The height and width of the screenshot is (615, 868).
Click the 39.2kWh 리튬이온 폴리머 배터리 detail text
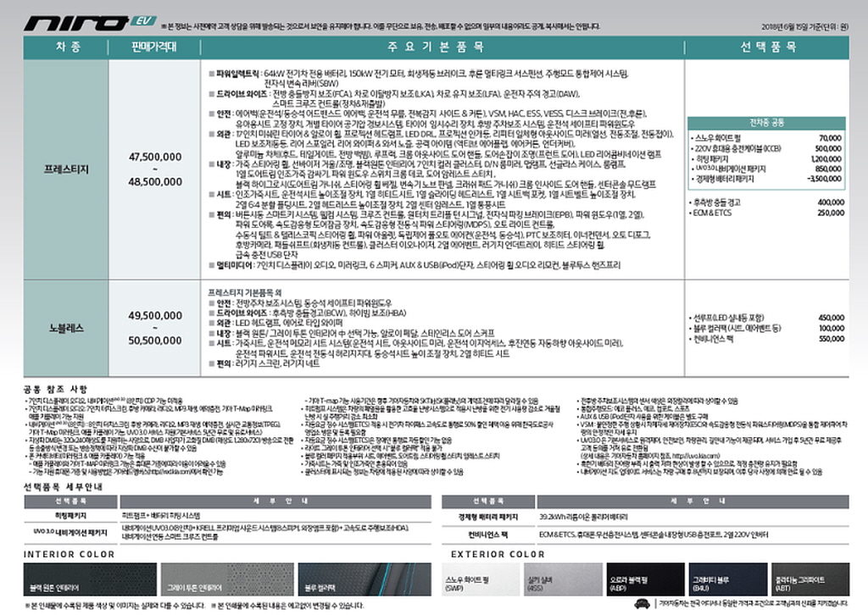(x=583, y=517)
